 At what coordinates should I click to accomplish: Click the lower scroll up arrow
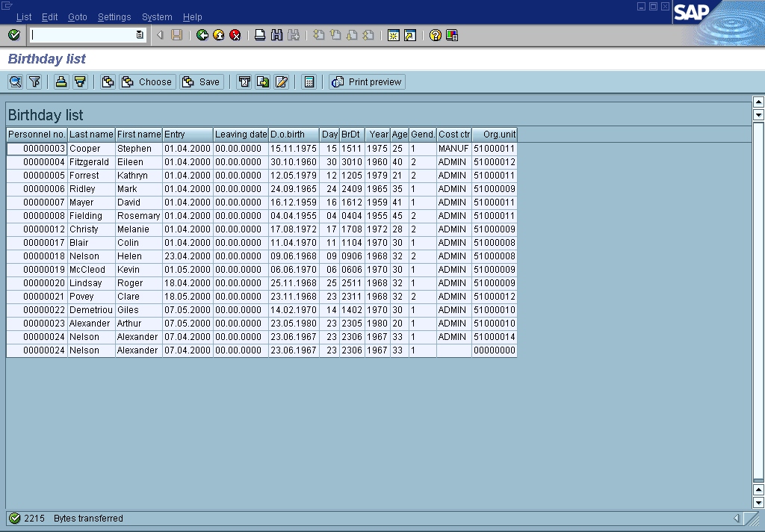point(758,489)
